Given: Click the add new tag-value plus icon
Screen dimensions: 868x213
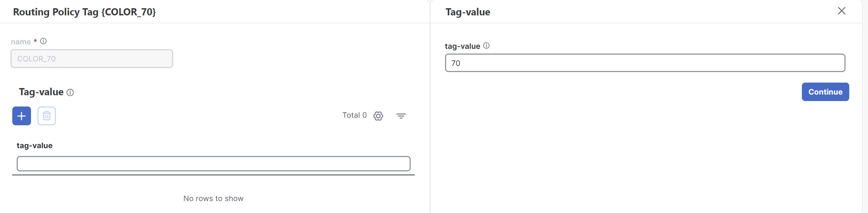Looking at the screenshot, I should [21, 116].
